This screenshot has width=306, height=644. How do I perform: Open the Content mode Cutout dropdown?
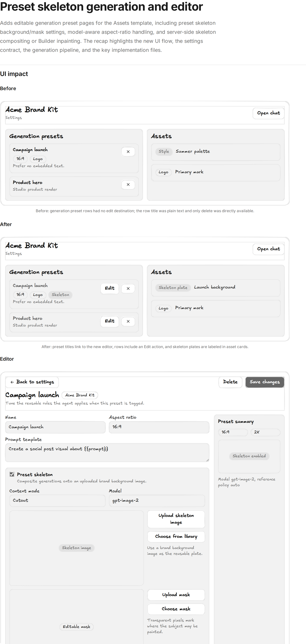[x=57, y=501]
